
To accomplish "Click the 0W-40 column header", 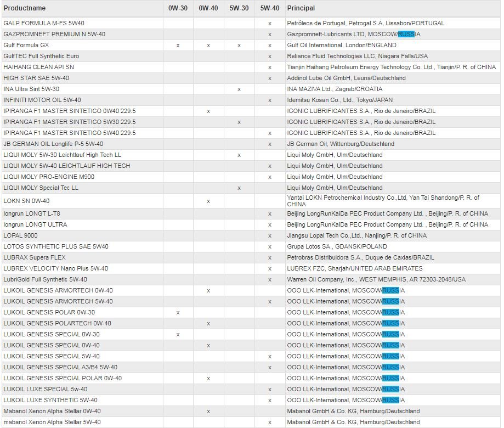I will (x=208, y=8).
